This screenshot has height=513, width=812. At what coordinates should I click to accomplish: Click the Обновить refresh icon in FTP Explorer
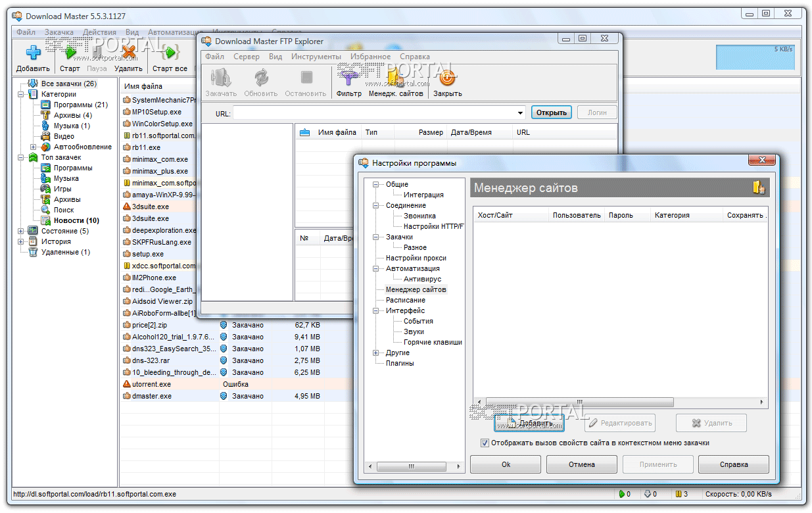click(261, 78)
